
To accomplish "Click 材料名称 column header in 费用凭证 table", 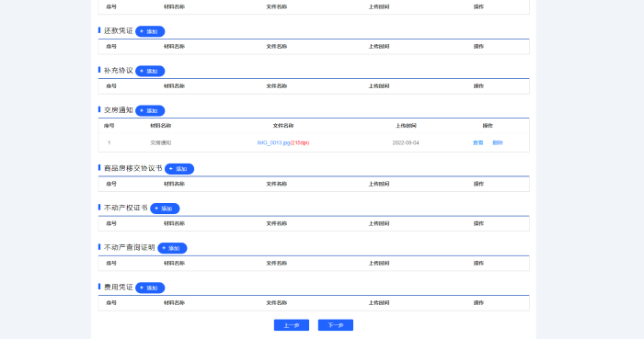I will click(x=174, y=303).
